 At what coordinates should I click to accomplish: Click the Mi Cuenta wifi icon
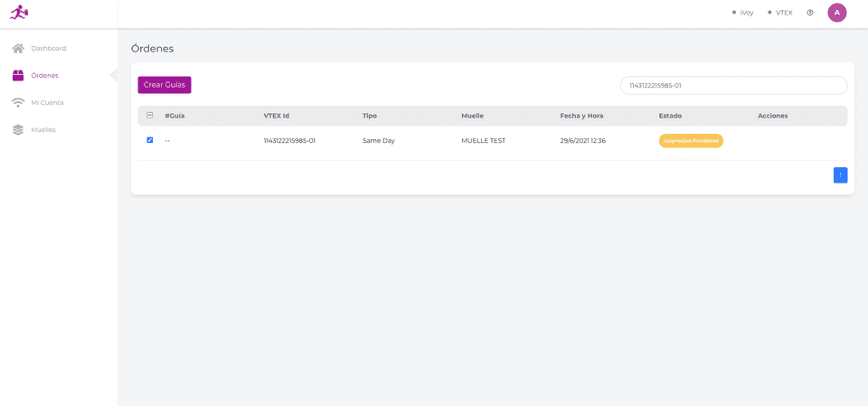point(18,102)
